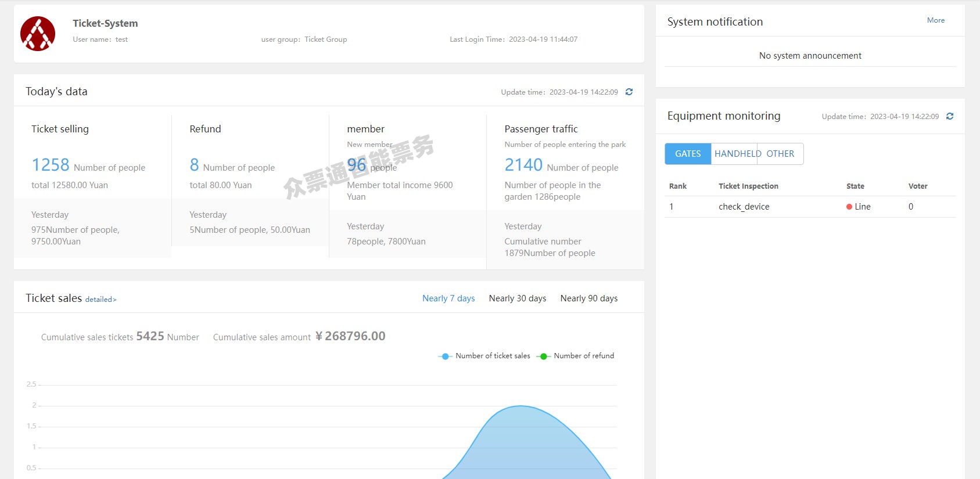Click the refund count 8

pyautogui.click(x=195, y=165)
